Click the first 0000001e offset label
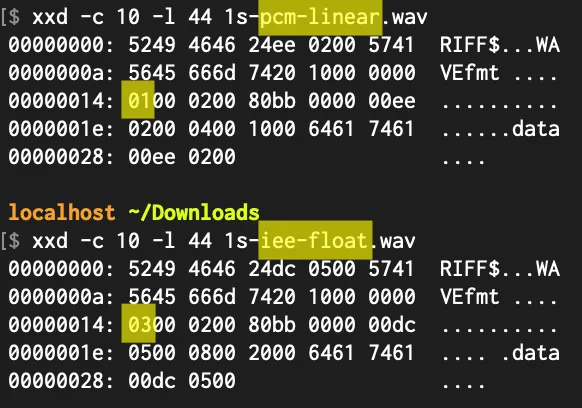Screen dimensions: 582x408 click(61, 129)
